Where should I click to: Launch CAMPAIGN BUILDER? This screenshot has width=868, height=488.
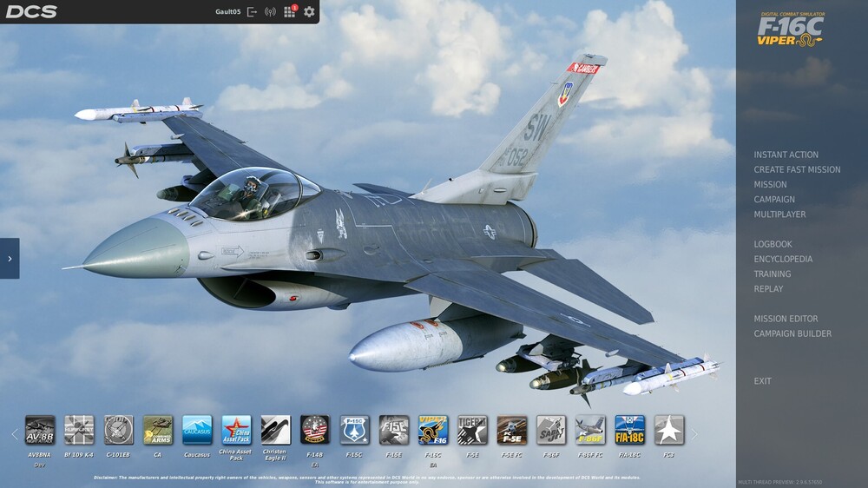(792, 334)
